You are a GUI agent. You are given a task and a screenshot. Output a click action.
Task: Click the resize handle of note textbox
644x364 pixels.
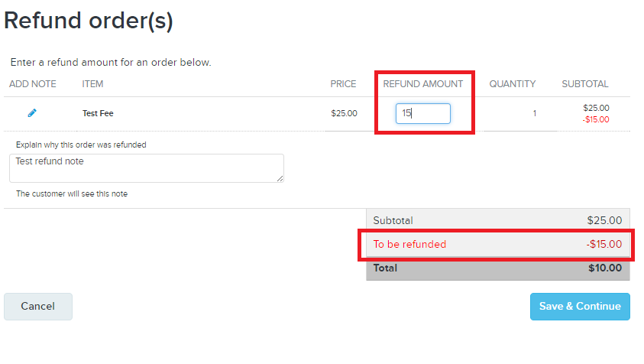click(280, 178)
